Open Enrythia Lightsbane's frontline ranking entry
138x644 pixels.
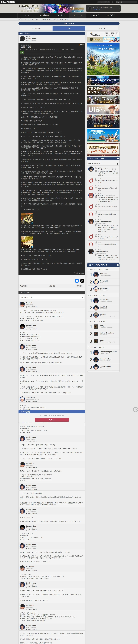(x=103, y=353)
